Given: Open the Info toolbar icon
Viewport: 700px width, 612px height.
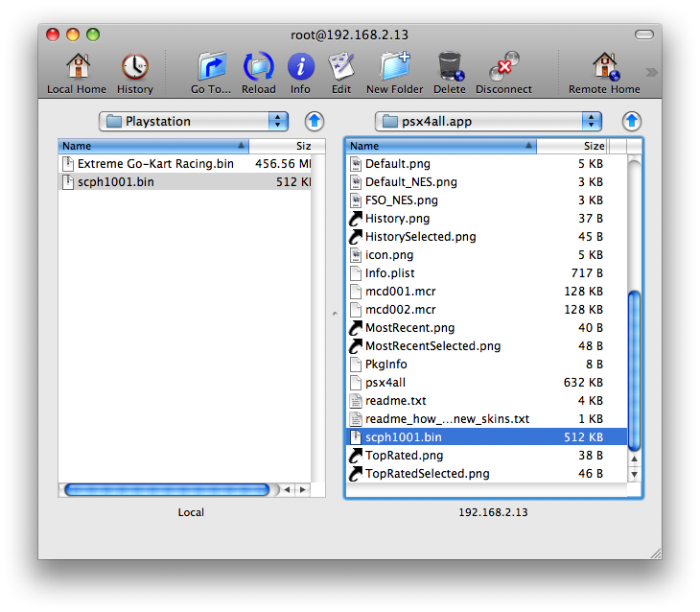Looking at the screenshot, I should coord(300,67).
